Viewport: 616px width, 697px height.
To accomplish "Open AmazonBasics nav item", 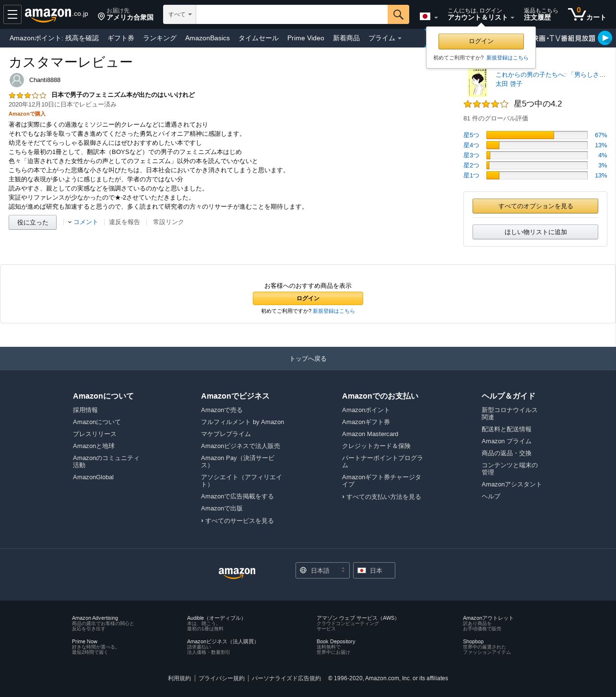I will pos(207,38).
